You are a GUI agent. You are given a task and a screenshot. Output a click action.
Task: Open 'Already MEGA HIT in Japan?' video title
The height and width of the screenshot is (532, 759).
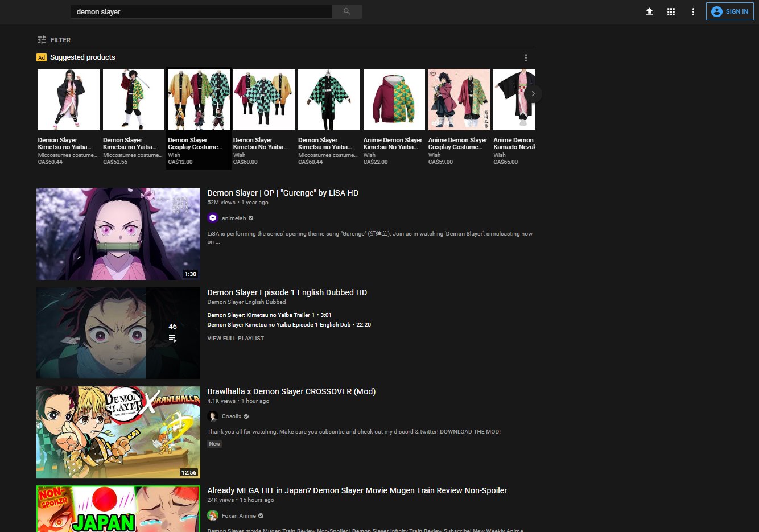[357, 490]
